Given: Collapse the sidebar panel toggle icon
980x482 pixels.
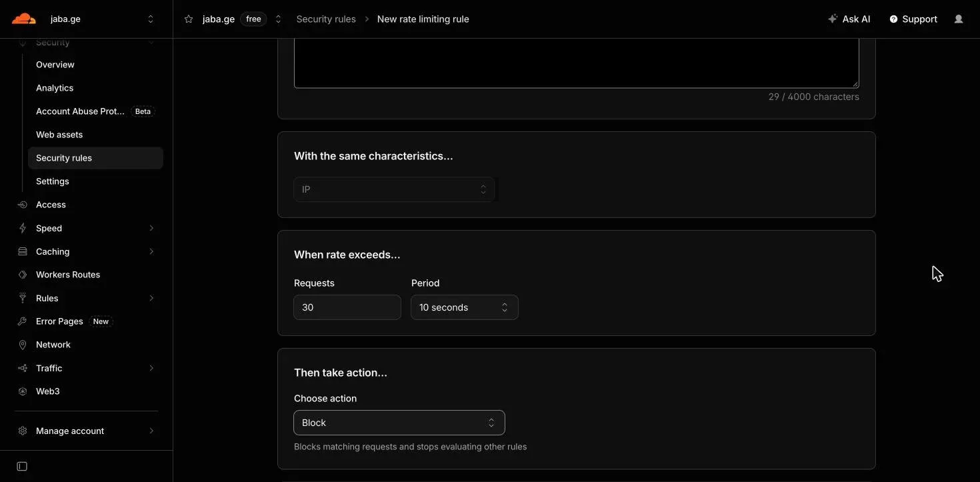Looking at the screenshot, I should pos(22,466).
